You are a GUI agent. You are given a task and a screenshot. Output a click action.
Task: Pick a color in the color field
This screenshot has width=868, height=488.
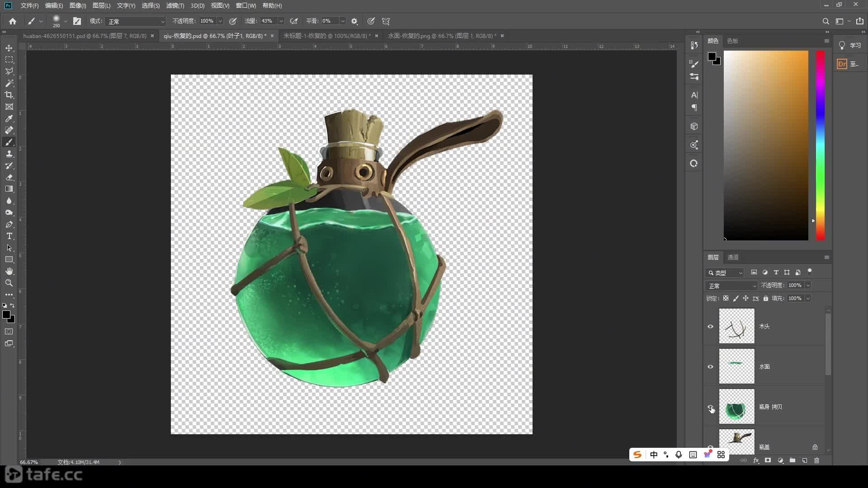pos(766,145)
